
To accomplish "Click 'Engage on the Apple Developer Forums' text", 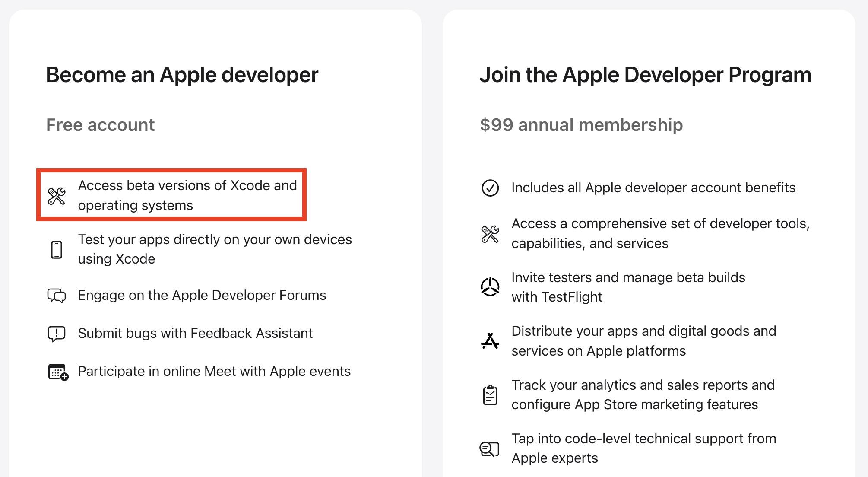I will (202, 295).
